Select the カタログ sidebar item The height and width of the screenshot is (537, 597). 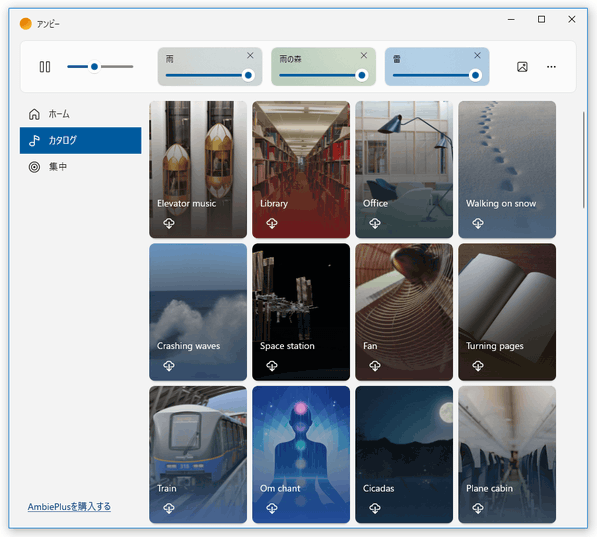[81, 141]
